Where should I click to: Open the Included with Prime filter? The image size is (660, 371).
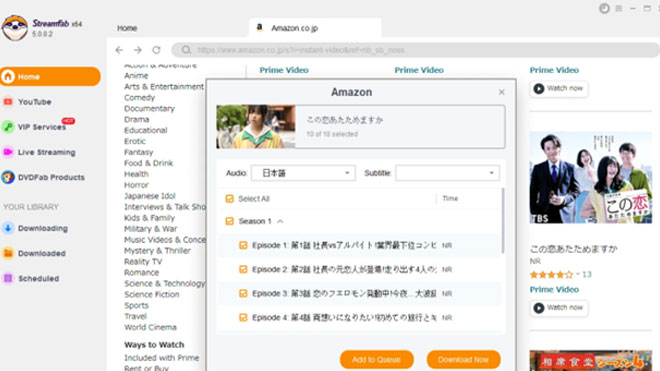coord(162,358)
